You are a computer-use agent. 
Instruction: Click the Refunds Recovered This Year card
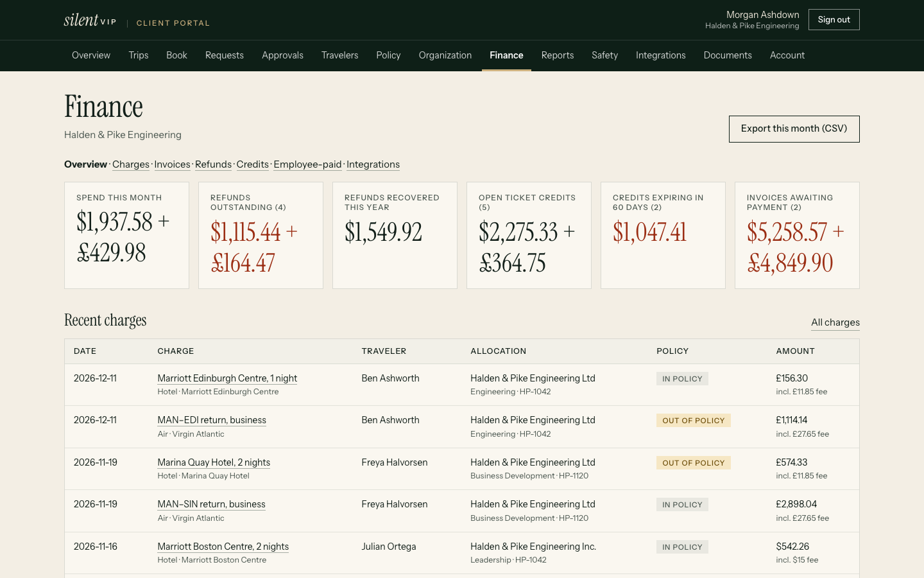[395, 235]
